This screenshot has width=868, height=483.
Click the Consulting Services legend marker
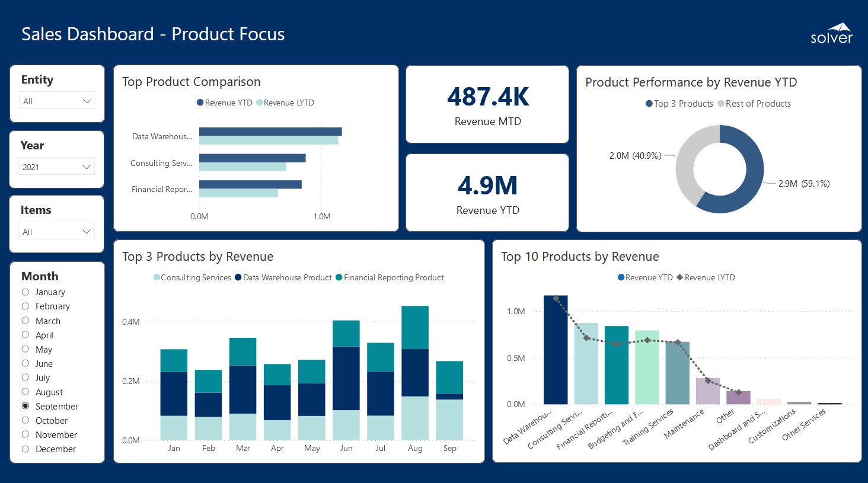click(x=157, y=277)
